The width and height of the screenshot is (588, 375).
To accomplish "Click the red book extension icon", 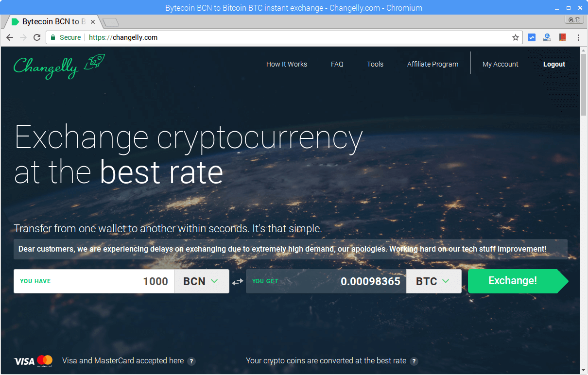I will click(x=563, y=37).
